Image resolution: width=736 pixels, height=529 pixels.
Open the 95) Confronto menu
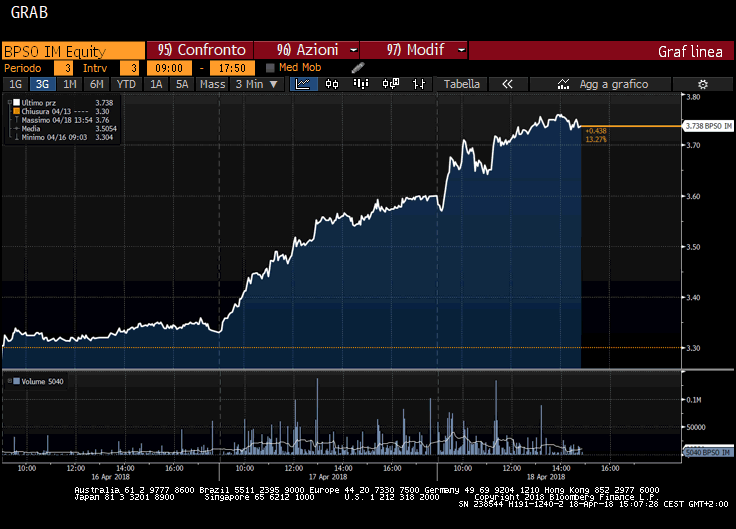point(200,50)
